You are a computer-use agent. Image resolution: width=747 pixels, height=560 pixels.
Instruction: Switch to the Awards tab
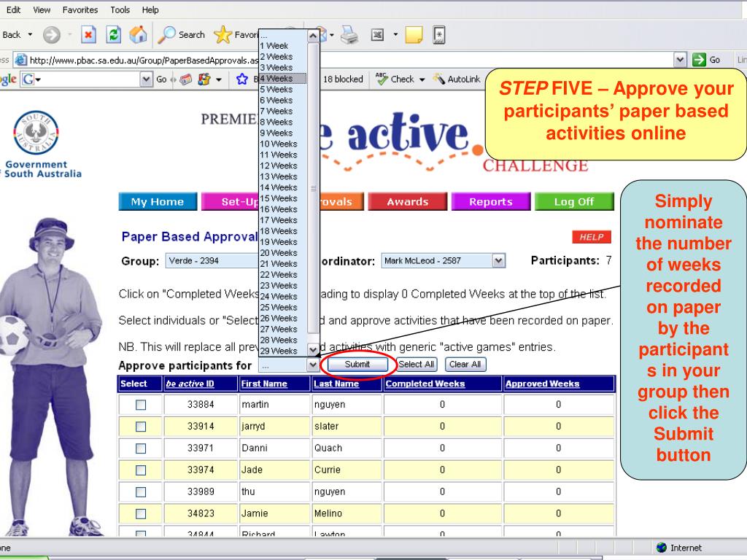point(408,201)
